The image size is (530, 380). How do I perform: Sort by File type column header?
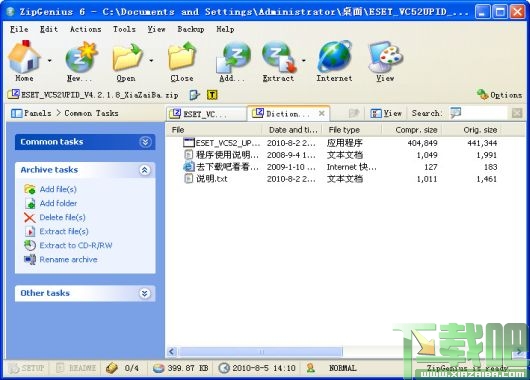coord(352,130)
